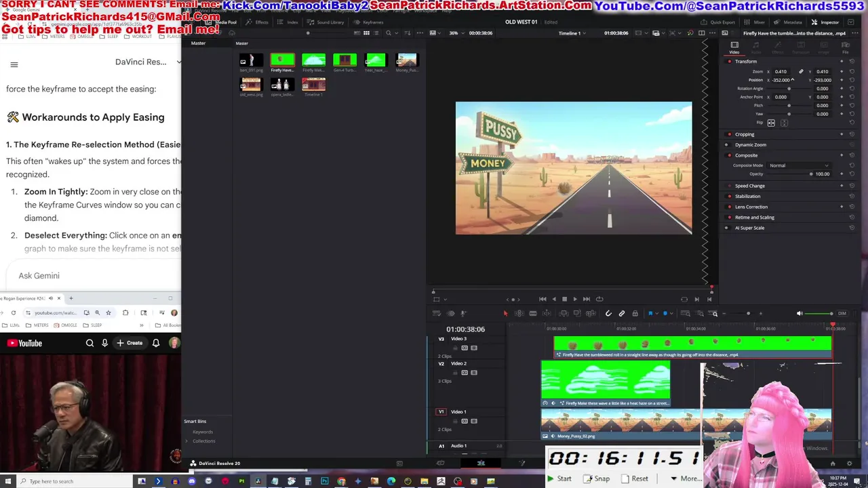
Task: Click the timeline speaker volume icon
Action: 800,313
